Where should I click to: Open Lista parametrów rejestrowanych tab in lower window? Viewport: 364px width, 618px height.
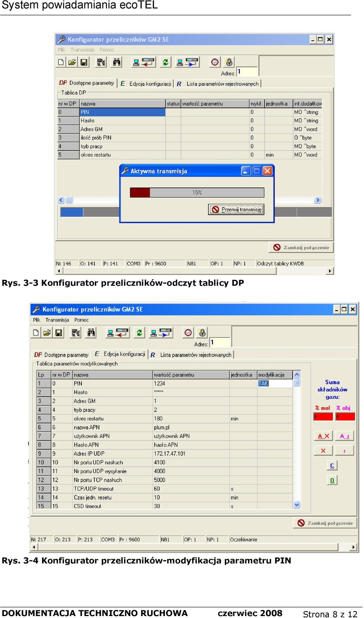point(191,355)
